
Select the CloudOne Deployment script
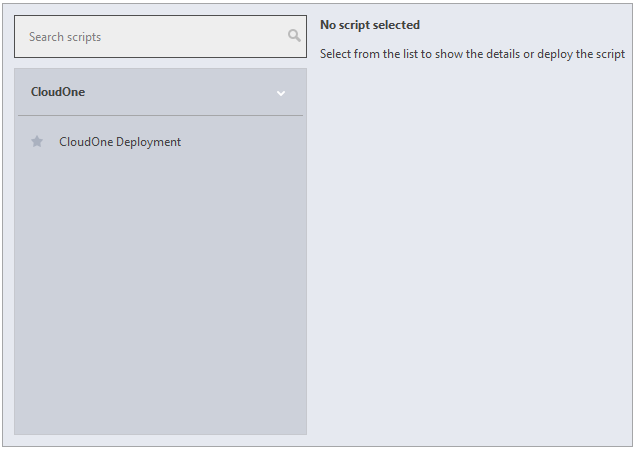click(x=120, y=142)
